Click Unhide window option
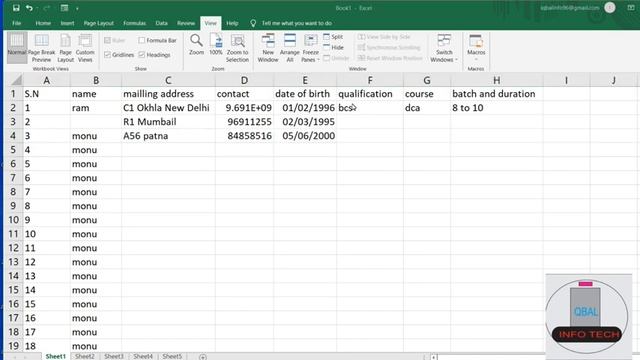 [336, 58]
